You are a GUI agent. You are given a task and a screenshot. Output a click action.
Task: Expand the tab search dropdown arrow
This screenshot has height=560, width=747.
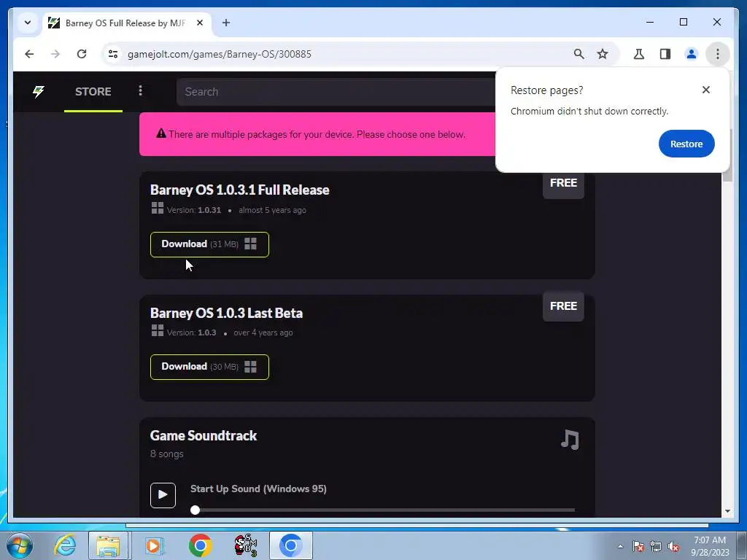click(28, 23)
